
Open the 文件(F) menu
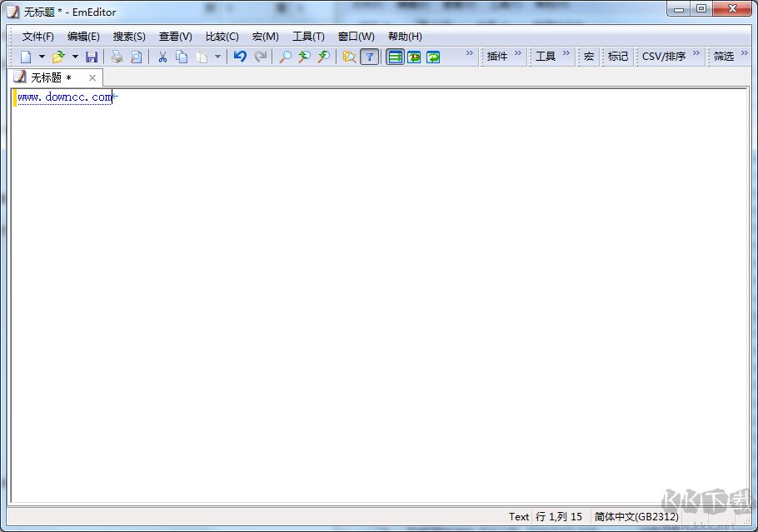(x=37, y=36)
